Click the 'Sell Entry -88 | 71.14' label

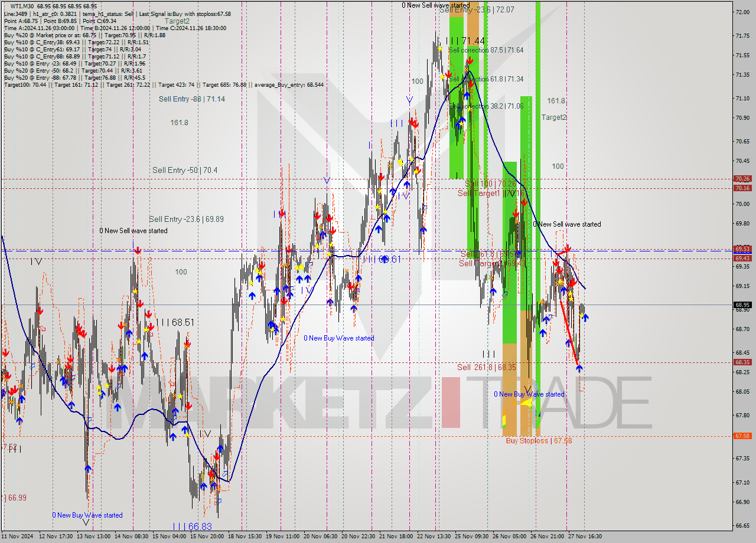191,99
